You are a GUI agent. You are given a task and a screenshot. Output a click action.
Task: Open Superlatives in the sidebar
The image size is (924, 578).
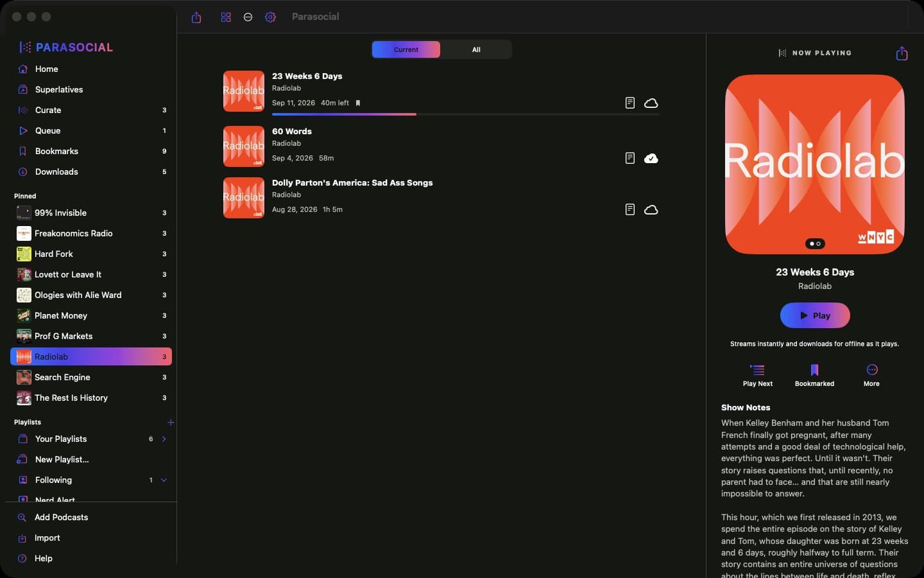(x=91, y=89)
